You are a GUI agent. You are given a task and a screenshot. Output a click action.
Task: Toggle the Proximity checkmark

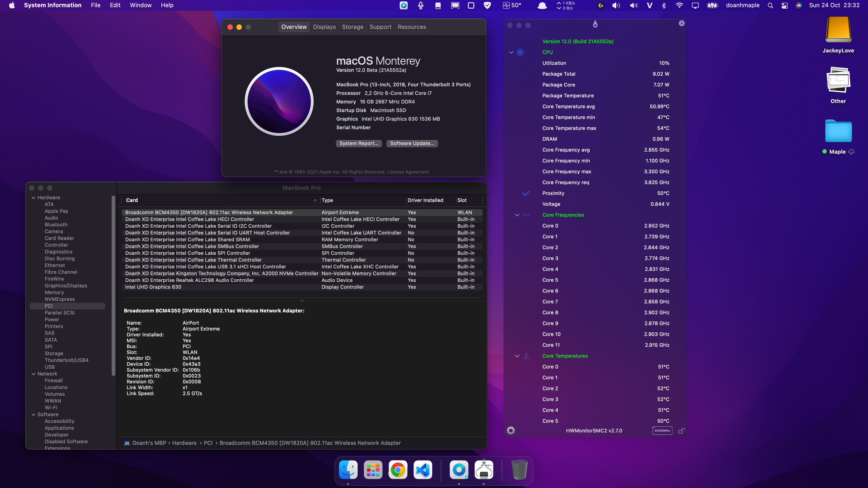pos(526,193)
